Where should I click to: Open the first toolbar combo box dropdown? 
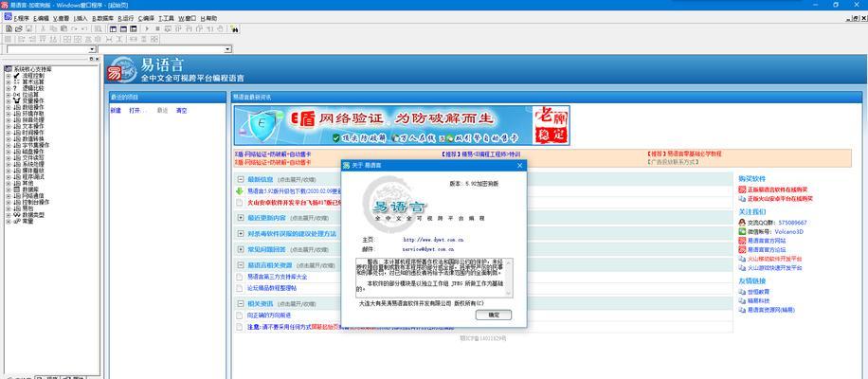(92, 49)
